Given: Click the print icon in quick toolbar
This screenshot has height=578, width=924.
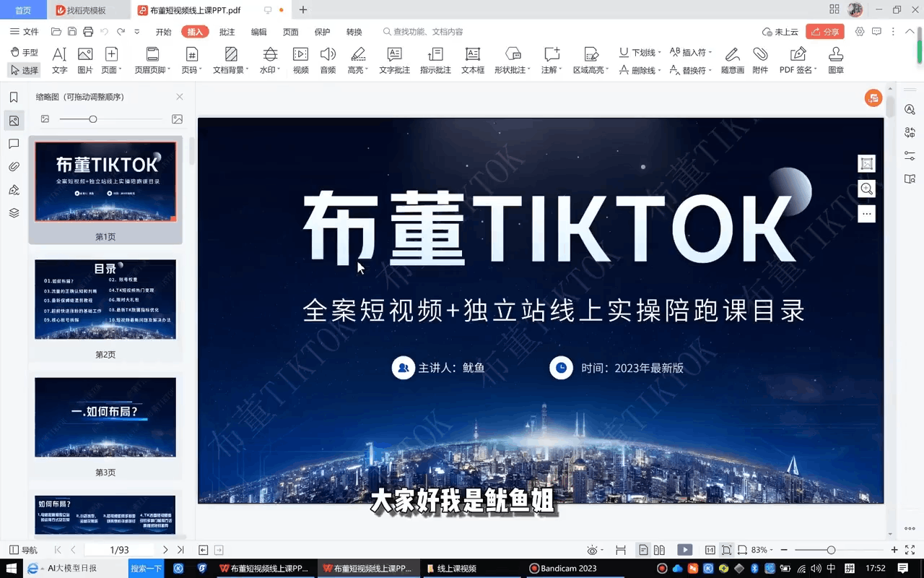Looking at the screenshot, I should pyautogui.click(x=88, y=32).
